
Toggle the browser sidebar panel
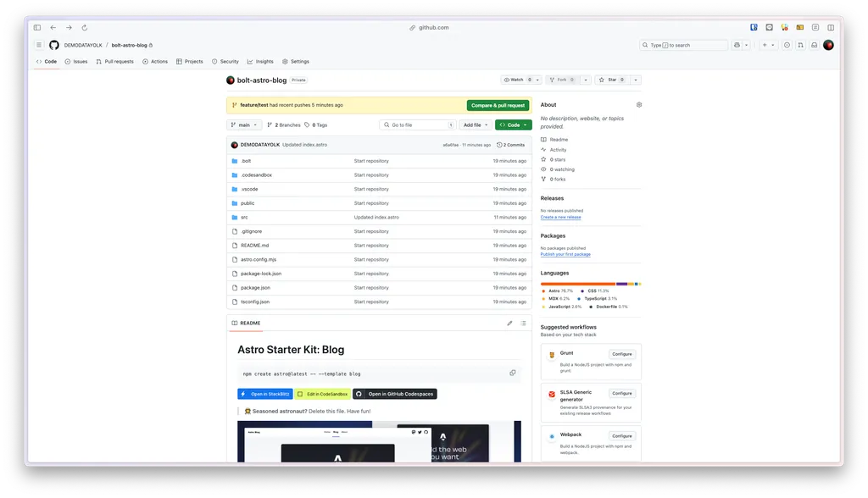37,28
